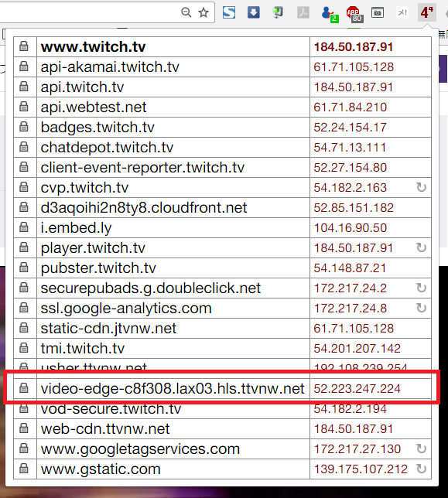Click lock icon beside tmi.twitch.tv
This screenshot has height=498, width=448.
(x=24, y=348)
